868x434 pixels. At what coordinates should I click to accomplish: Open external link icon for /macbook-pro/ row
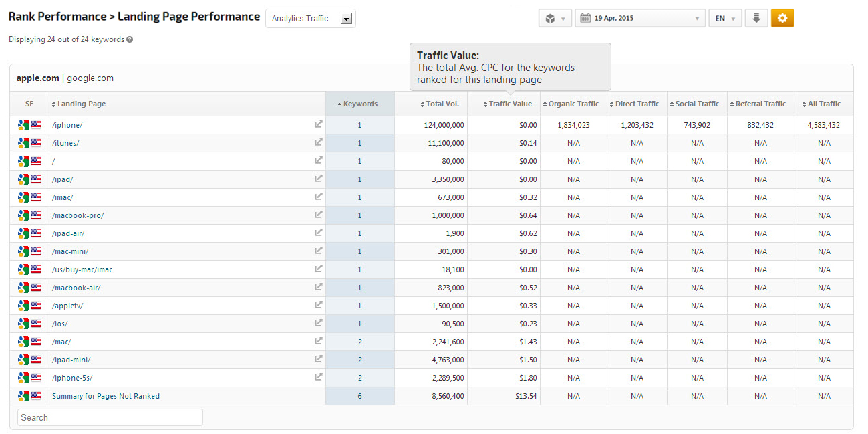click(x=319, y=215)
